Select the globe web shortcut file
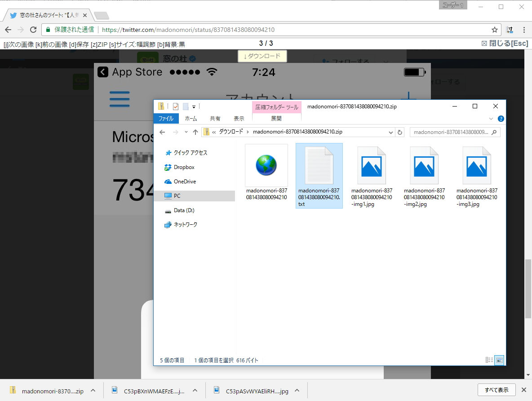This screenshot has height=401, width=532. coord(266,173)
